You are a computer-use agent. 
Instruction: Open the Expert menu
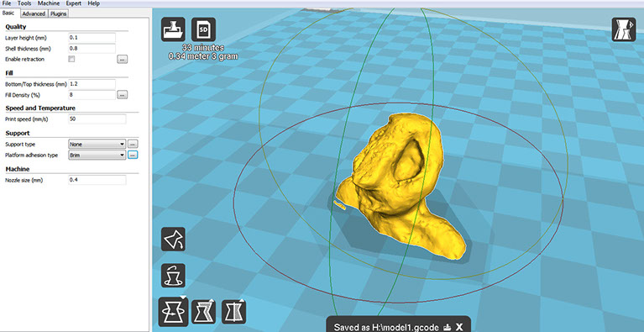74,3
